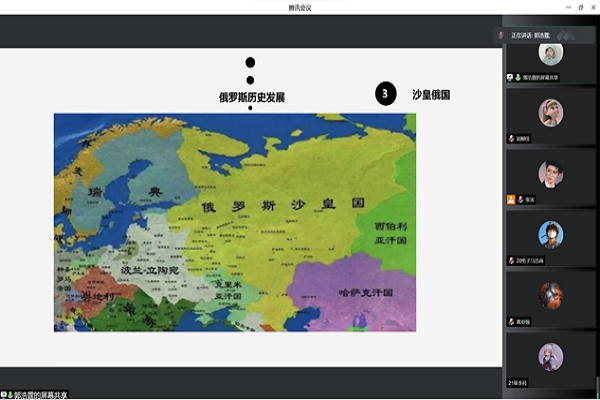This screenshot has height=400, width=600.
Task: Click the microphone icon beside 正在讲话
Action: [x=502, y=35]
